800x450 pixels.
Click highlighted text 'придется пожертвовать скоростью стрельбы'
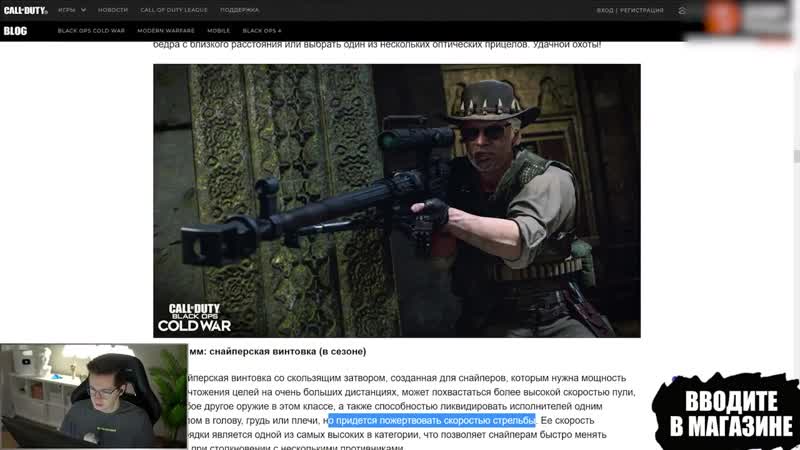[435, 420]
